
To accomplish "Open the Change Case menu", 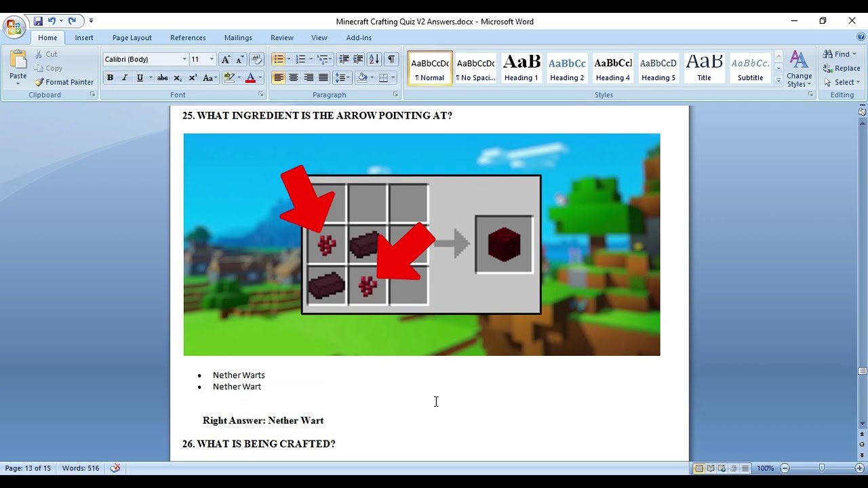I will click(210, 78).
